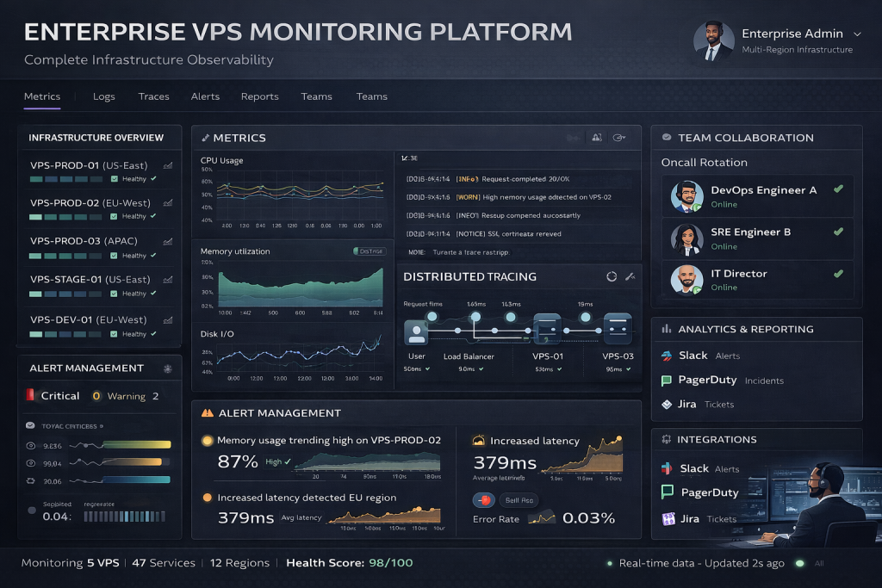Select the VPS-01 server node in tracing
Screen dimensions: 882x588
[x=547, y=329]
